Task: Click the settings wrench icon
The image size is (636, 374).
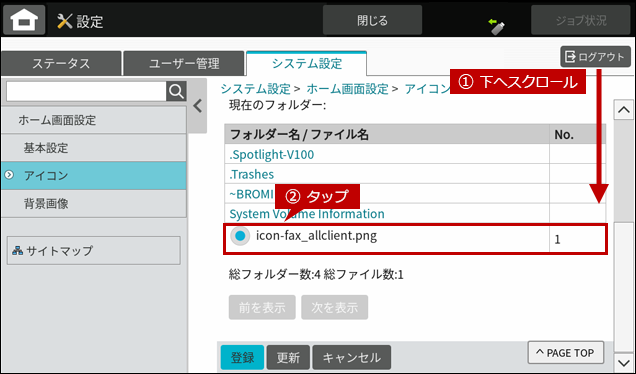Action: click(x=64, y=21)
